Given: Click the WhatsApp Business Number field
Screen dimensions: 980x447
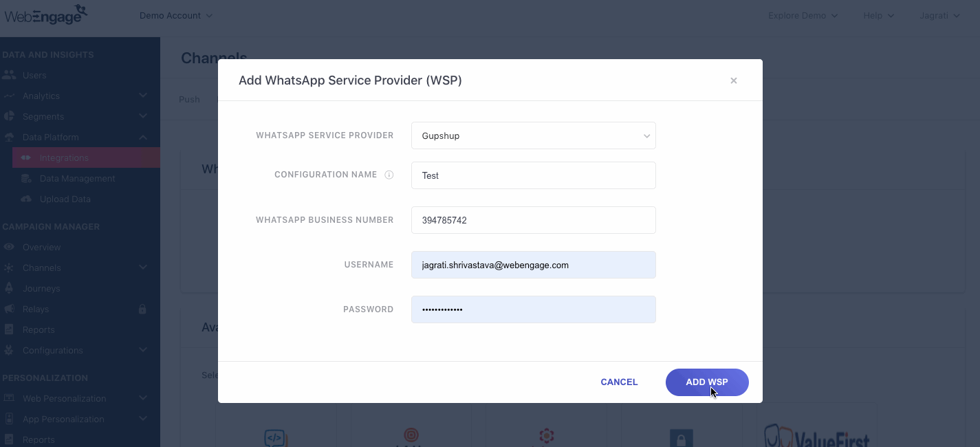Looking at the screenshot, I should [x=534, y=220].
